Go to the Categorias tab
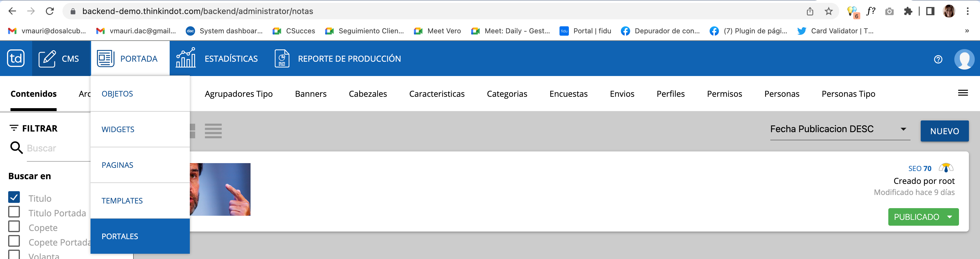Screen dimensions: 980x259 click(x=507, y=94)
